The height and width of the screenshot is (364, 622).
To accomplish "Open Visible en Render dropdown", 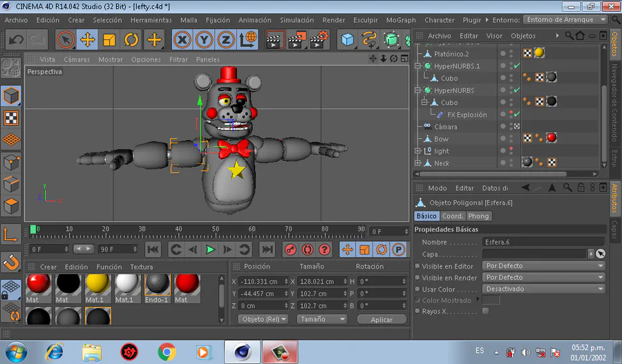I will pos(543,277).
